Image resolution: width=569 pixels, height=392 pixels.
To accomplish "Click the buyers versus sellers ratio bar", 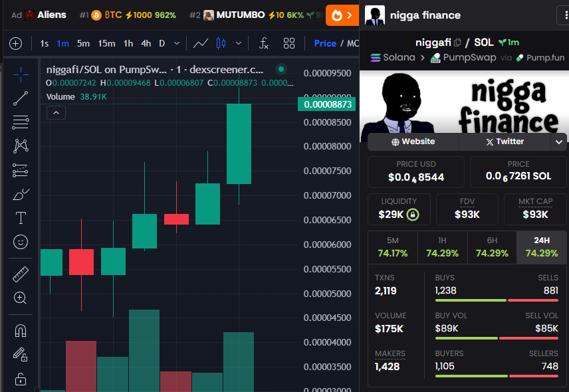I will [497, 376].
